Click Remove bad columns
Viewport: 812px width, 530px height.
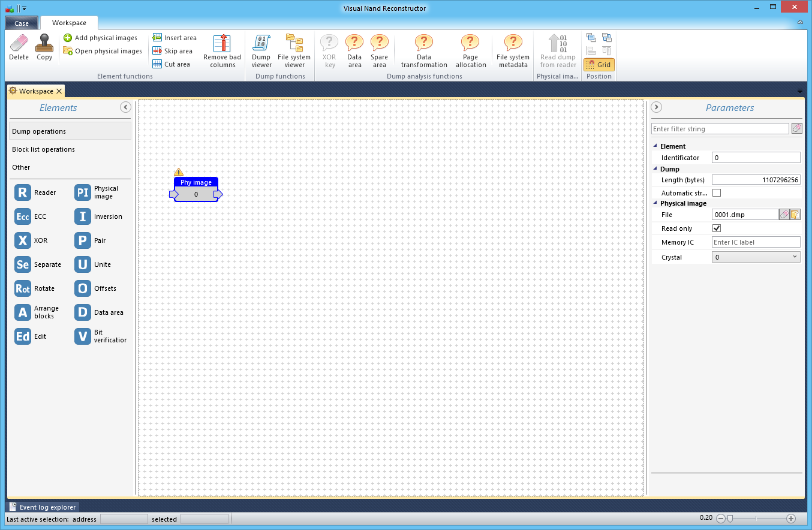(222, 51)
